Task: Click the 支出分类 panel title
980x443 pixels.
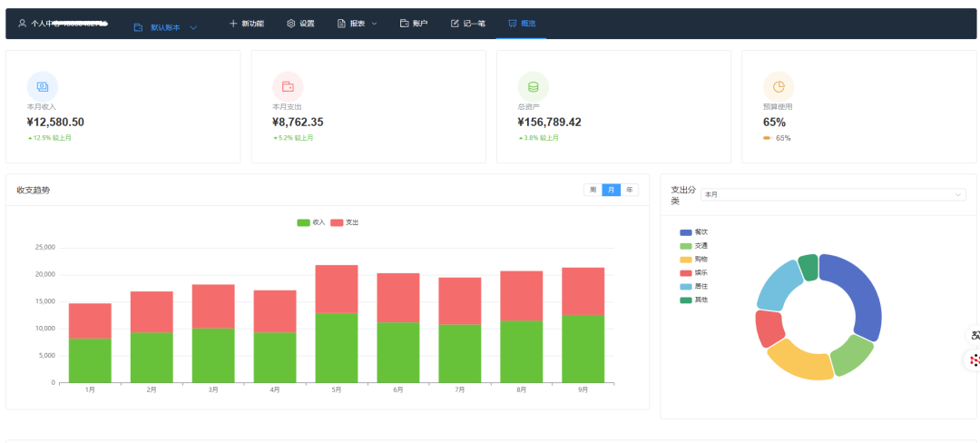Action: 683,195
